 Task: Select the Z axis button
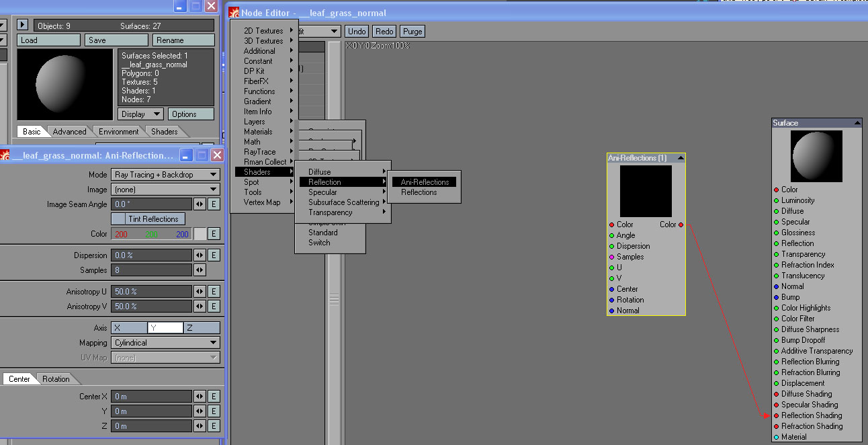pos(202,328)
